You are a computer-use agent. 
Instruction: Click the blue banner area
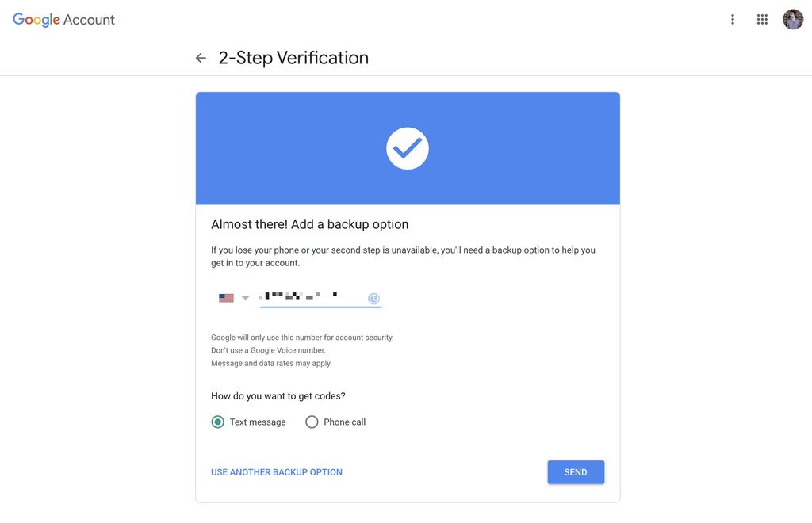[408, 148]
